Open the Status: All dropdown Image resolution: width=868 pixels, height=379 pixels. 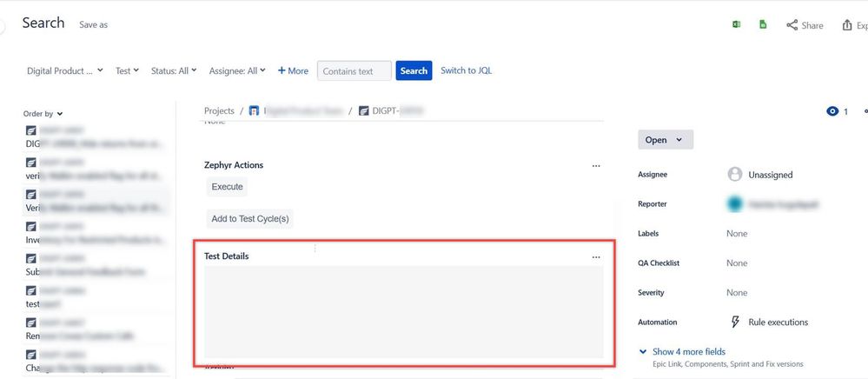(174, 71)
